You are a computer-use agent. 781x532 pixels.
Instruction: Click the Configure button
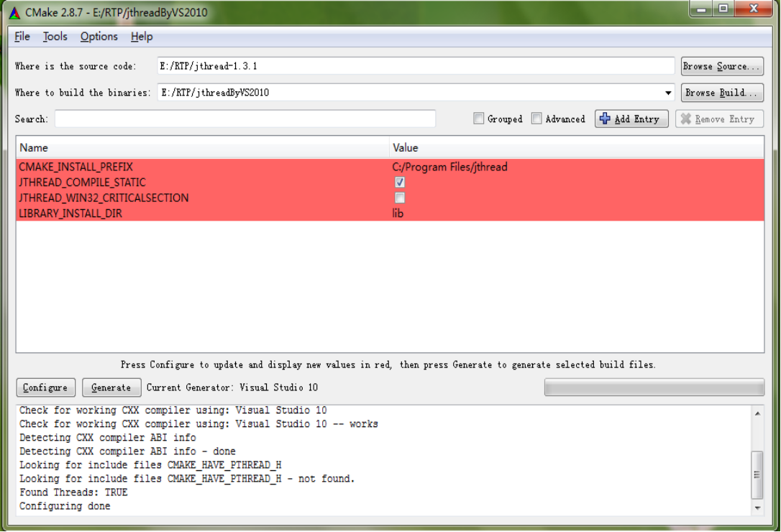click(x=45, y=387)
